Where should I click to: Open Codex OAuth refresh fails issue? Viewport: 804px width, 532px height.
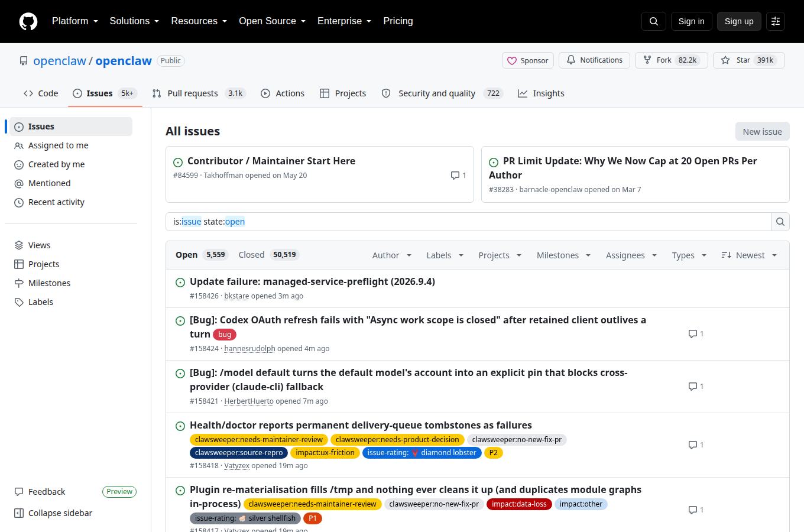(x=418, y=327)
